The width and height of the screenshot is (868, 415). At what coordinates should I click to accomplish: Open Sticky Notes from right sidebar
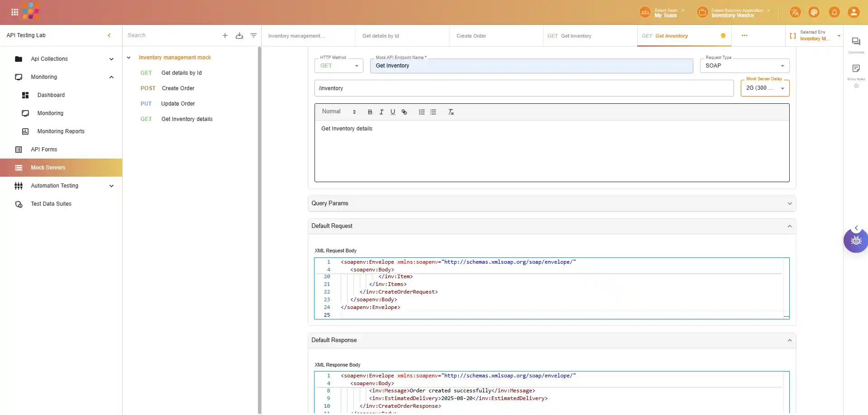click(856, 69)
